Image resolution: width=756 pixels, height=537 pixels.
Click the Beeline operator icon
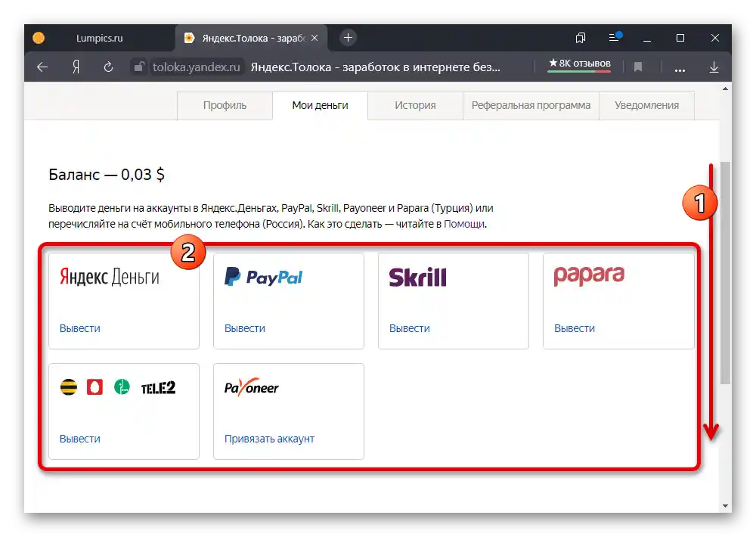pos(69,387)
